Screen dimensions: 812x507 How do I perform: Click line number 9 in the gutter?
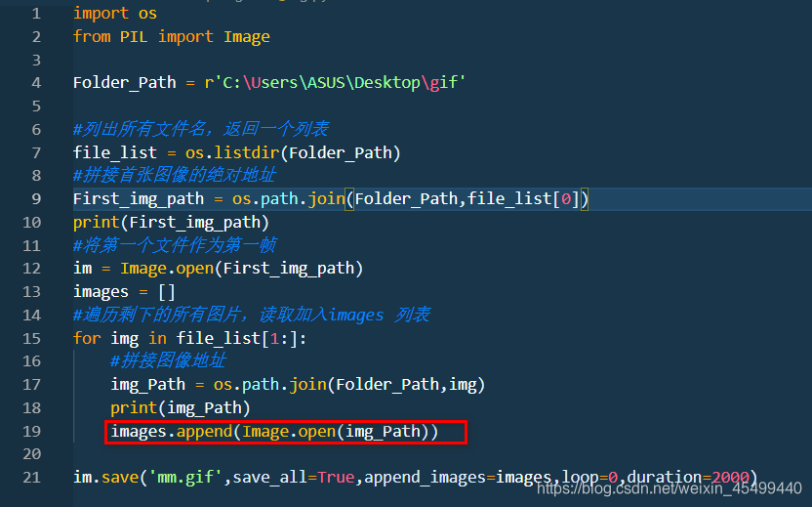[36, 199]
